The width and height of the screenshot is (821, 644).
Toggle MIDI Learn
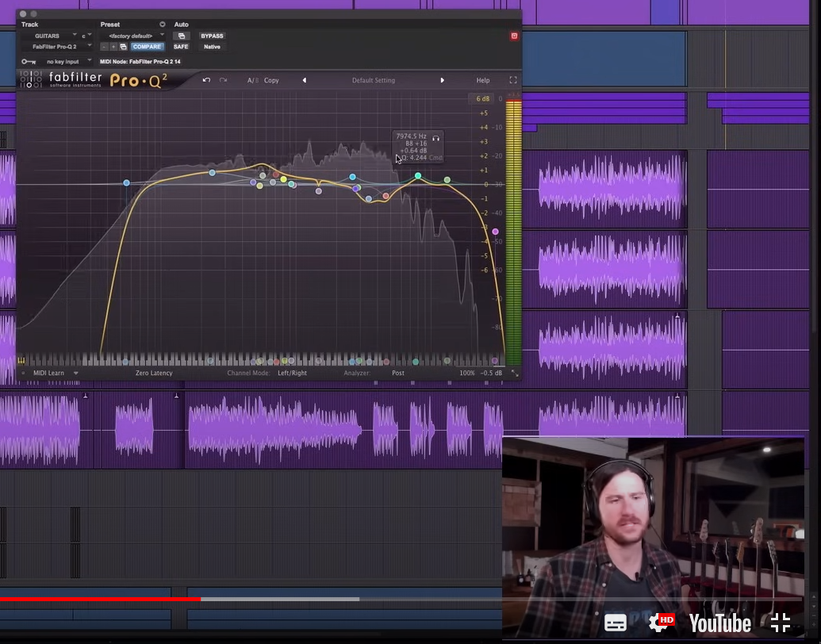(48, 373)
